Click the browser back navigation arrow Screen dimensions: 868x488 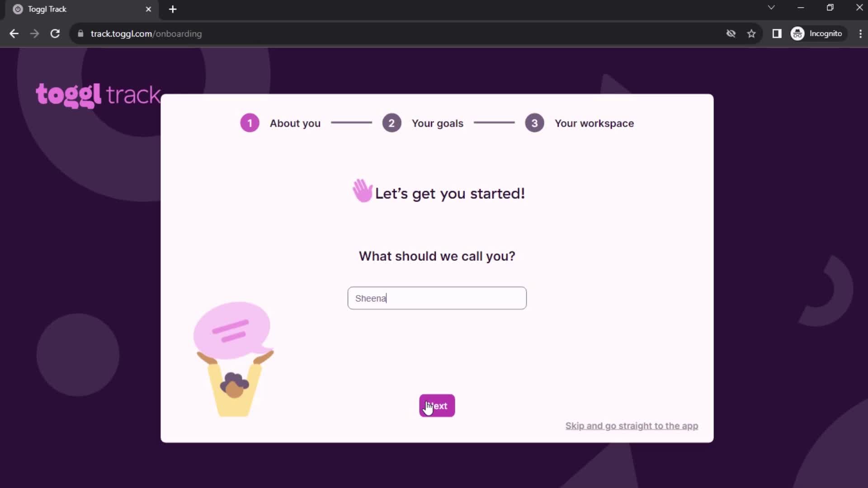14,33
